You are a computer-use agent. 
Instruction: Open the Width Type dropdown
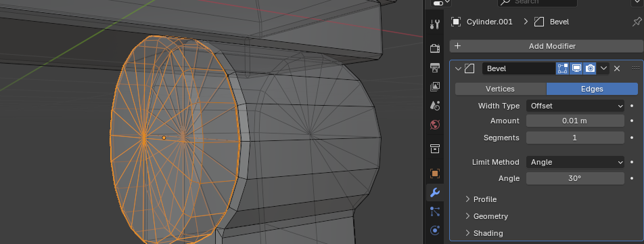575,106
